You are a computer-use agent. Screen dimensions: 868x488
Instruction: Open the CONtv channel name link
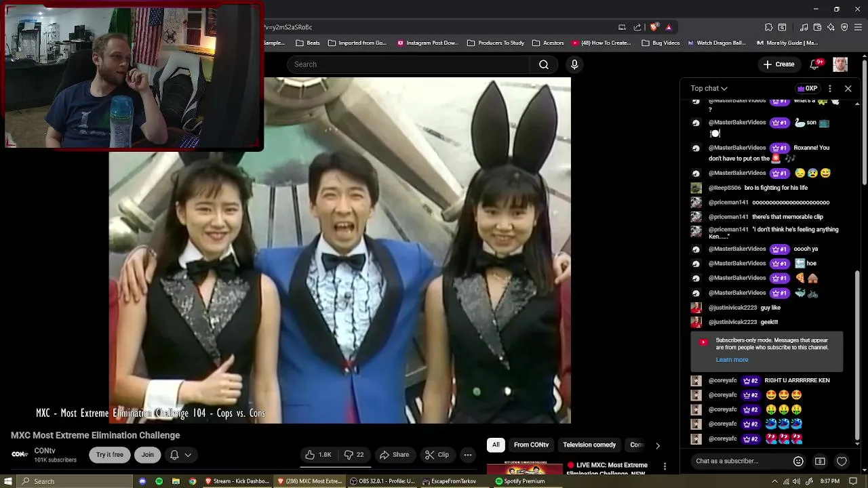point(45,451)
